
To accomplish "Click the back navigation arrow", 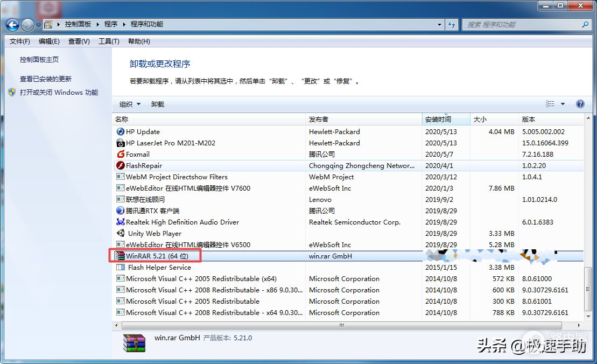I will point(12,24).
